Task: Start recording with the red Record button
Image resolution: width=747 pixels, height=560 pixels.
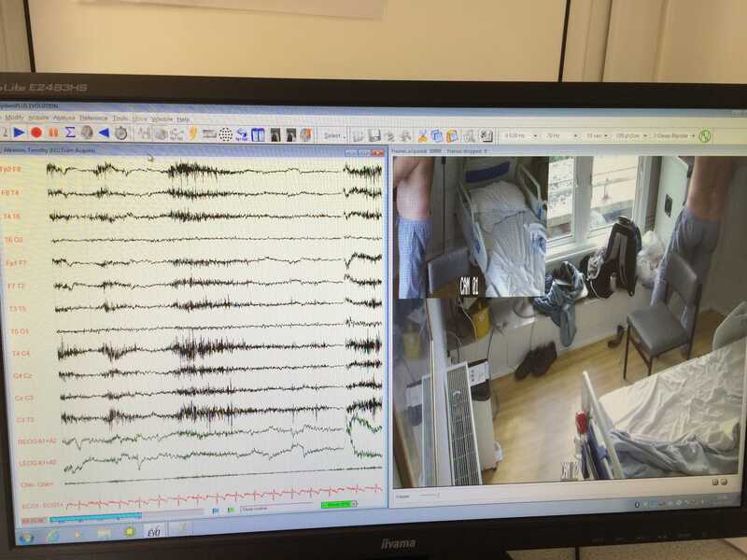Action: coord(36,133)
